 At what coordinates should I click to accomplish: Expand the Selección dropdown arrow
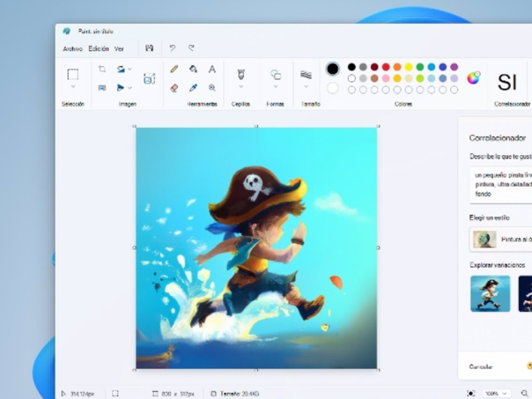tap(73, 88)
